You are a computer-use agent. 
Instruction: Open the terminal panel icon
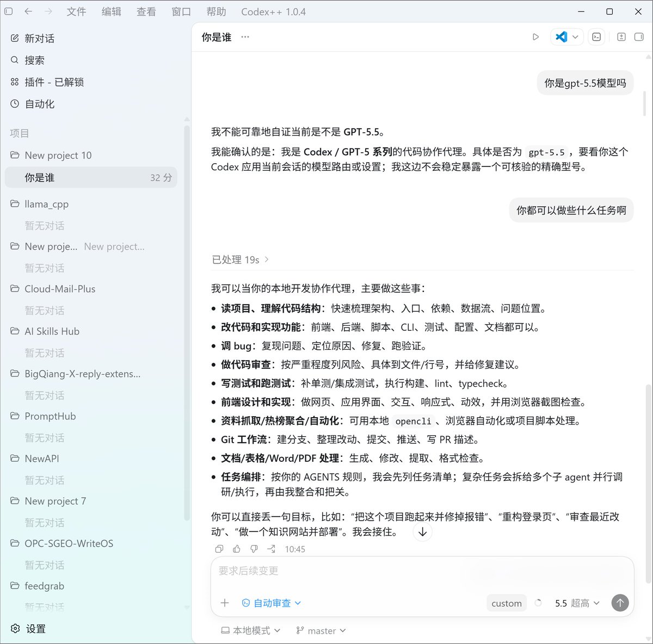tap(596, 37)
